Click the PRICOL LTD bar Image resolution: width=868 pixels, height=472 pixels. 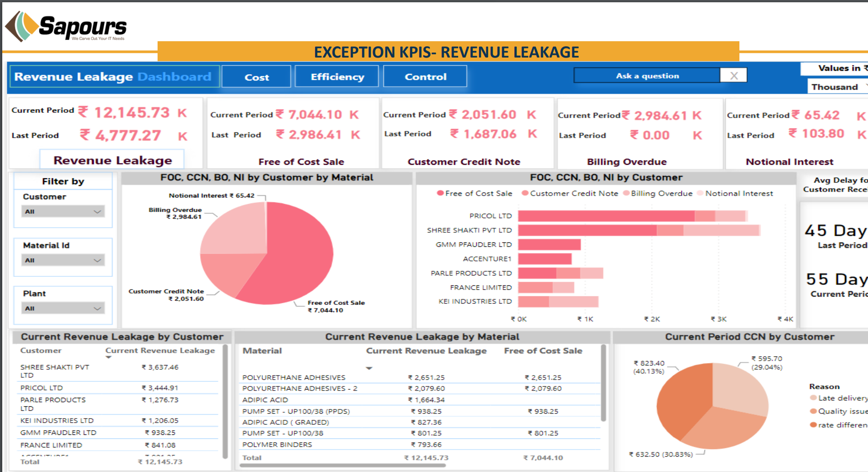(633, 216)
